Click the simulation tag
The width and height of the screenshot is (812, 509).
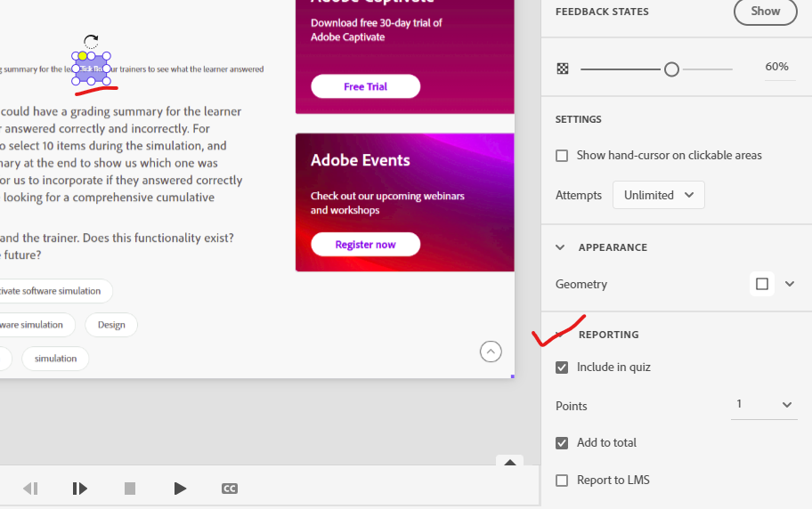coord(55,359)
